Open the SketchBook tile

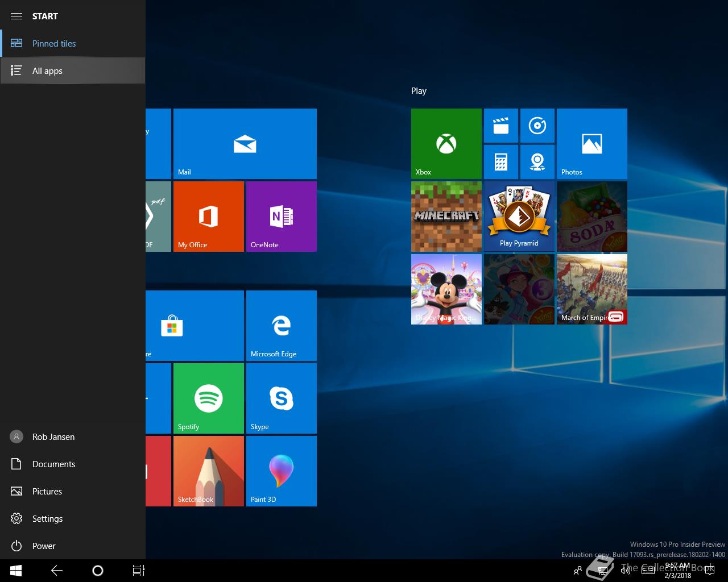click(x=209, y=471)
